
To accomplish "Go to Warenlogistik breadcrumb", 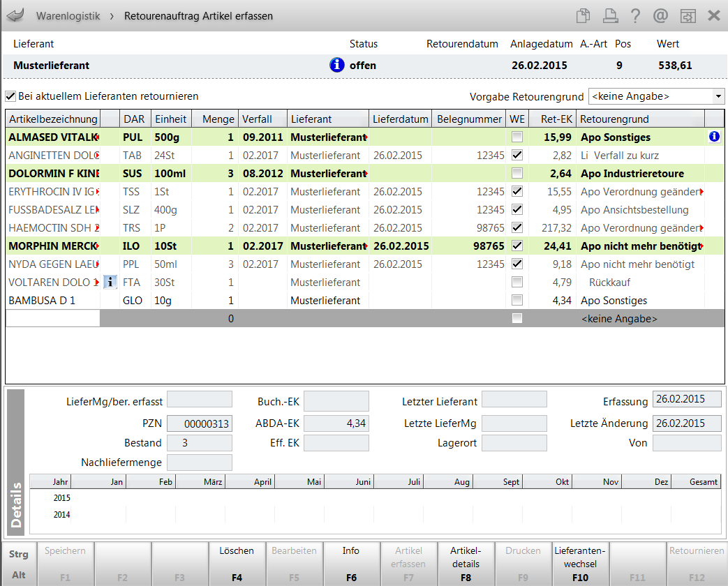I will tap(68, 15).
